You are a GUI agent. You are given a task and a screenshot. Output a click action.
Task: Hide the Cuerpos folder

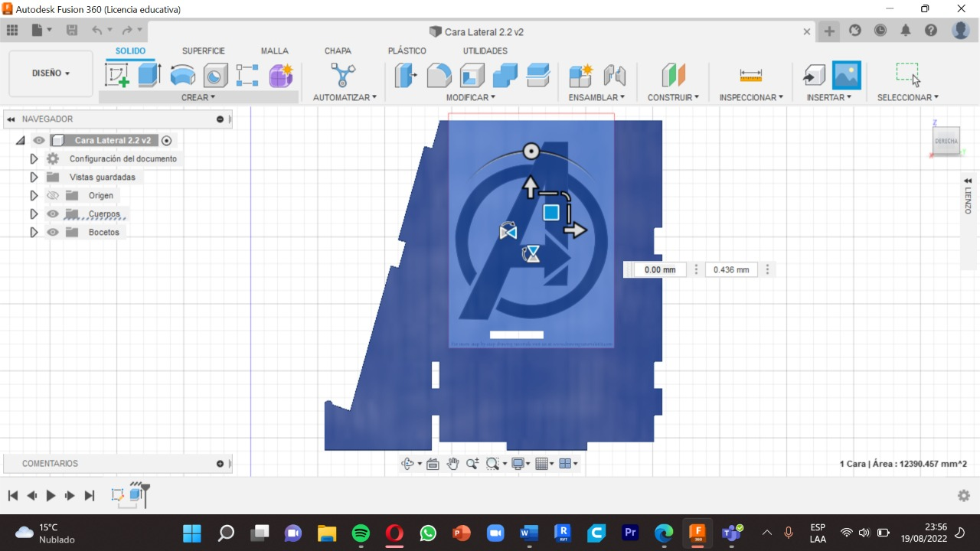click(x=53, y=214)
